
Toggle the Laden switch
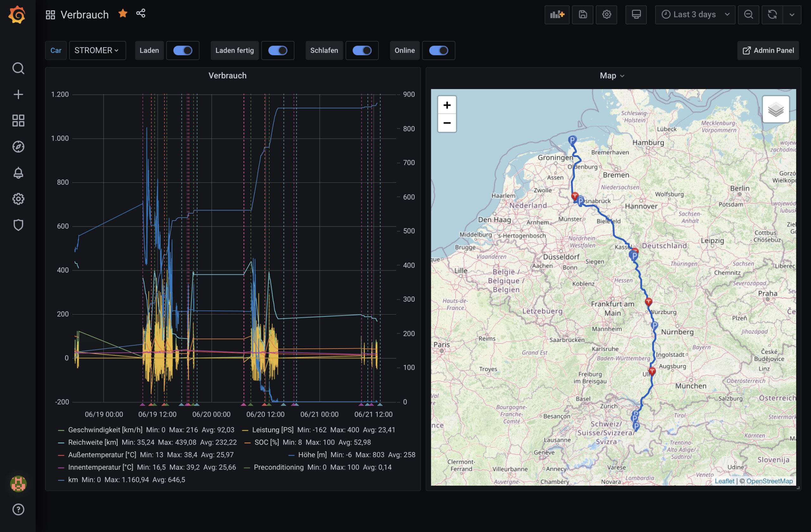pos(183,50)
